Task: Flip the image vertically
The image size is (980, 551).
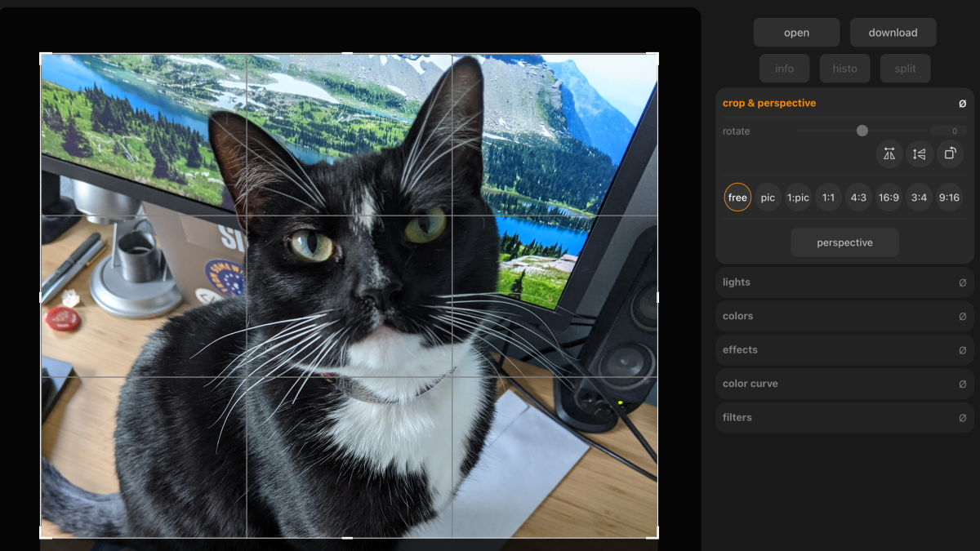Action: [x=920, y=153]
